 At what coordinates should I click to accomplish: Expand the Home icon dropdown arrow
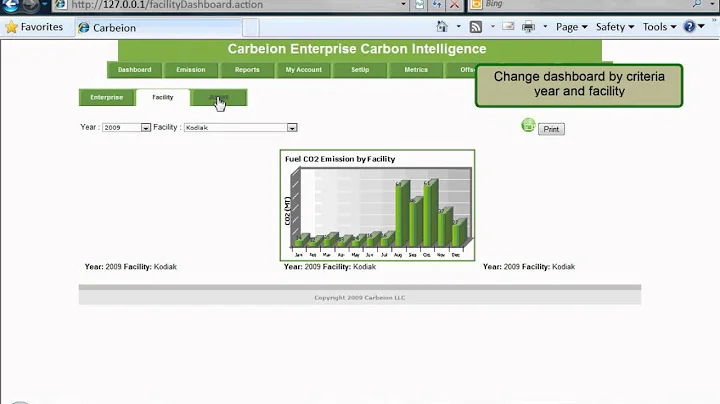tap(458, 27)
